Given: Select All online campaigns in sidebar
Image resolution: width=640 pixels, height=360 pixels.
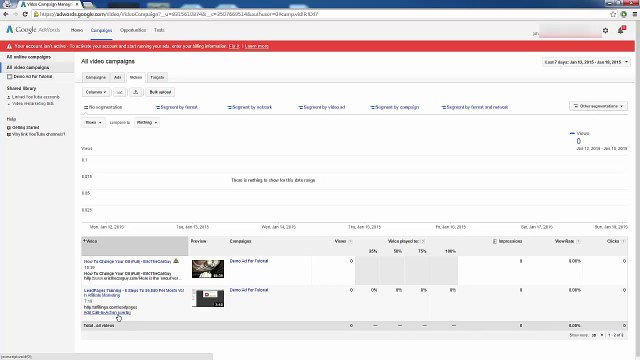Looking at the screenshot, I should point(29,57).
